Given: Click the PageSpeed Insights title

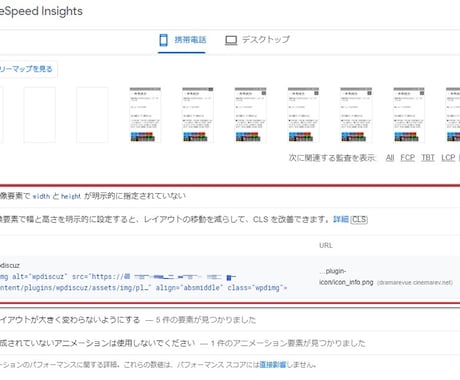Looking at the screenshot, I should coord(41,11).
